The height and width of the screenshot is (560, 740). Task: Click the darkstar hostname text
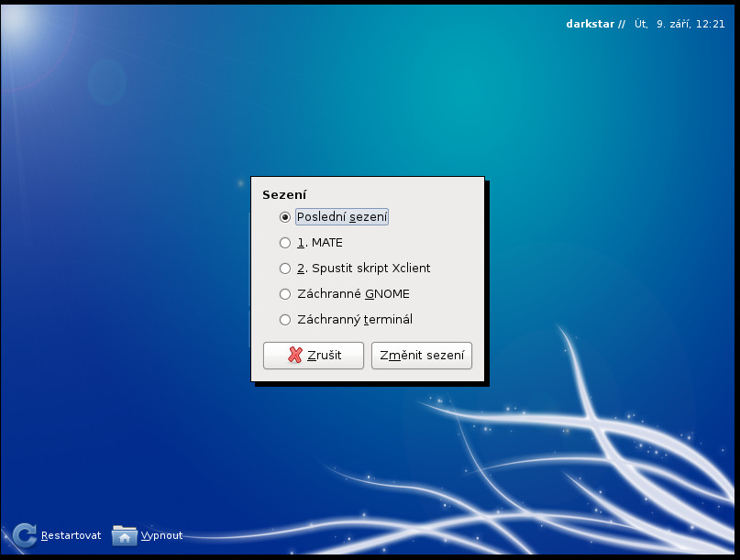pyautogui.click(x=590, y=24)
